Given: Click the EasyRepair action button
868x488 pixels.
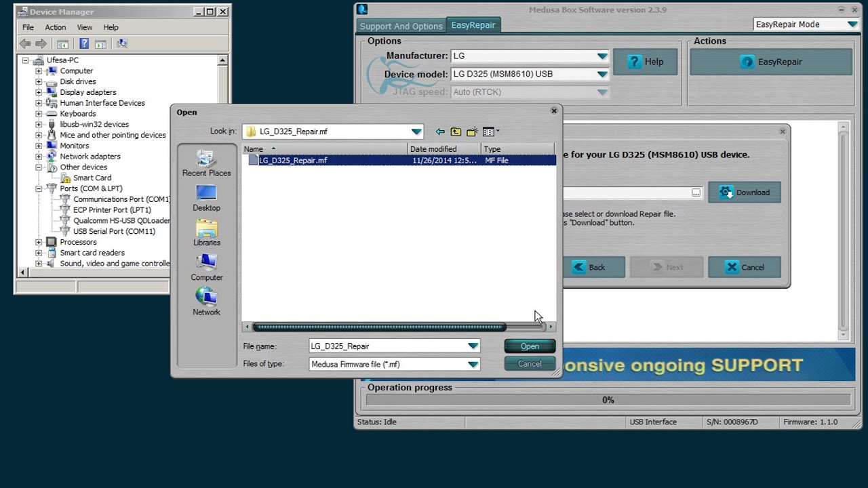Looking at the screenshot, I should [x=771, y=62].
